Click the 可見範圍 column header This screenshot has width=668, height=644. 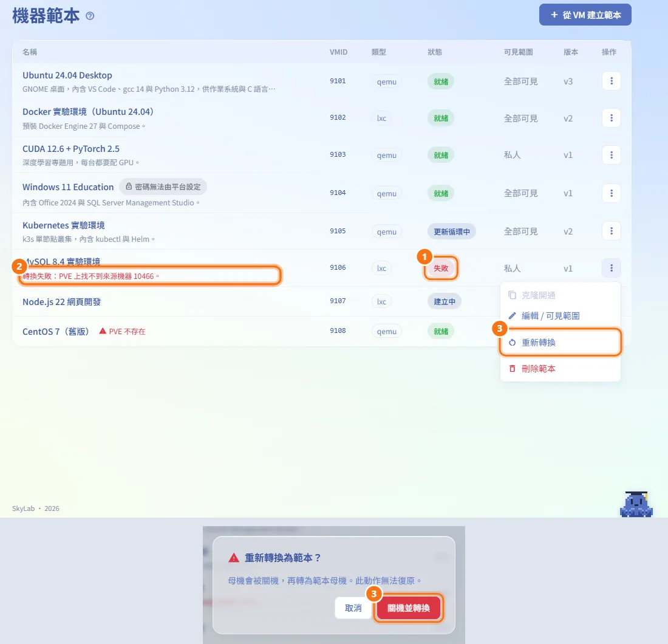[x=518, y=52]
